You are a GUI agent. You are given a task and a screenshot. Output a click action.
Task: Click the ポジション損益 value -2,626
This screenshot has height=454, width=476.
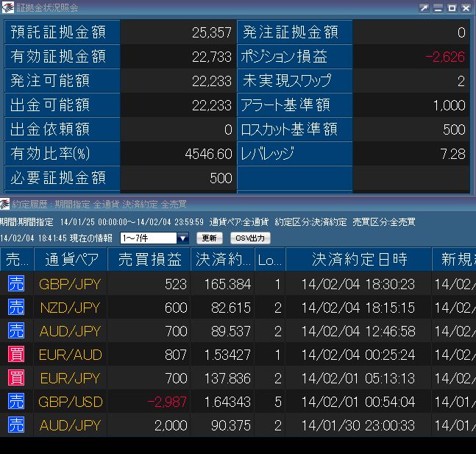tap(445, 57)
